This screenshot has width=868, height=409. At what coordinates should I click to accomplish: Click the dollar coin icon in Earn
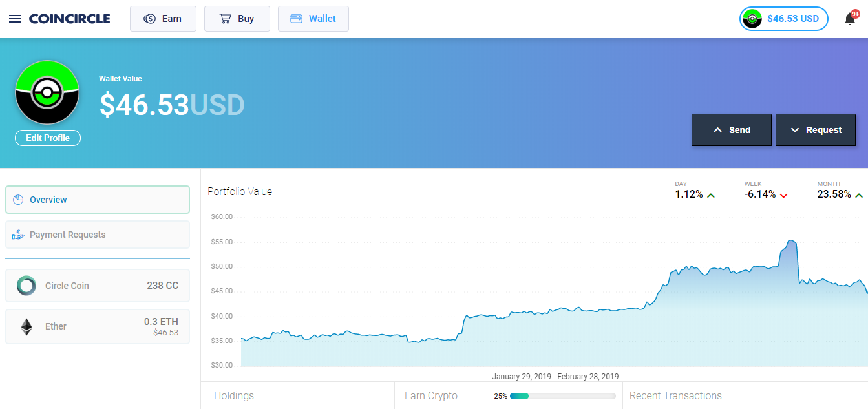click(150, 19)
